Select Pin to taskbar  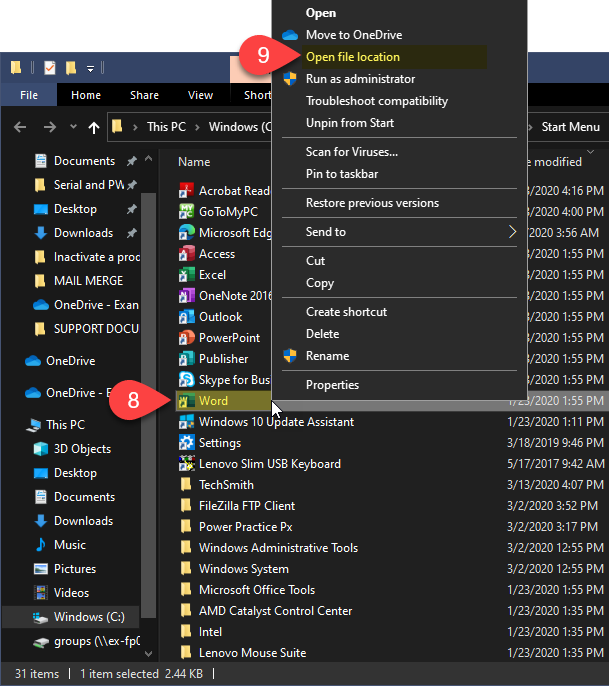pyautogui.click(x=342, y=174)
